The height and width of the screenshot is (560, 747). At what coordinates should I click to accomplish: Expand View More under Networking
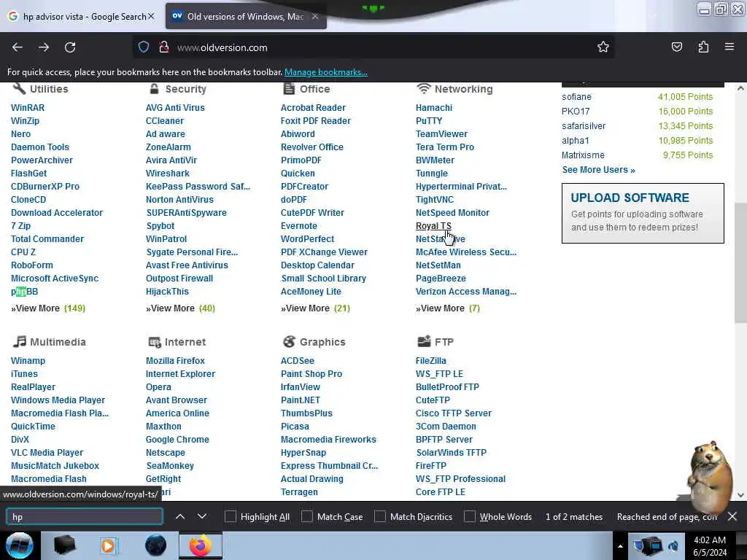[448, 308]
